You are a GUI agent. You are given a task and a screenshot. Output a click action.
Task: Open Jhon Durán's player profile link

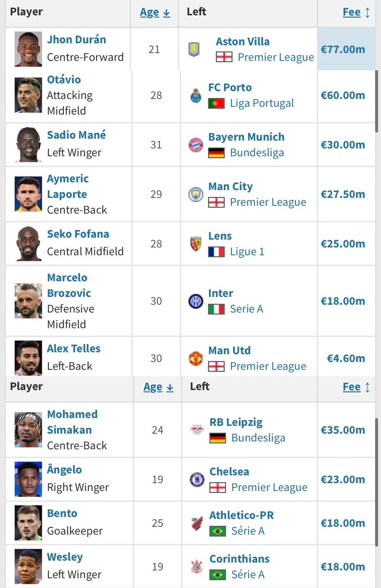[76, 40]
